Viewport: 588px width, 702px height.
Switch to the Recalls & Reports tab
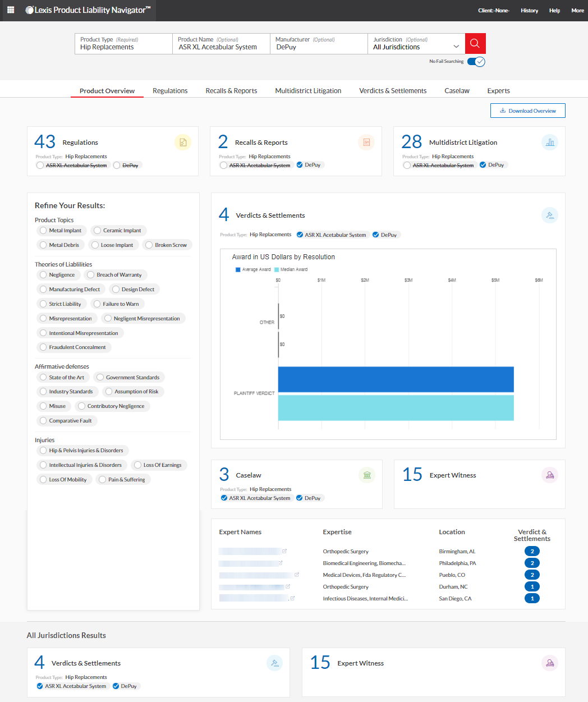[231, 91]
